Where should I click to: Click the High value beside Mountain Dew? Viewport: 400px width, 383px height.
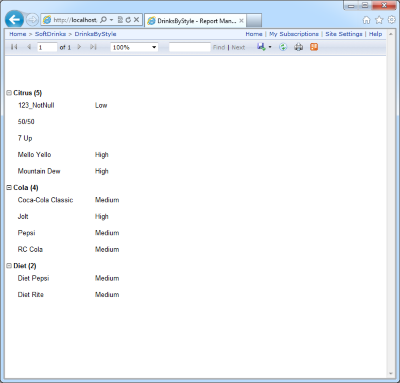(102, 171)
